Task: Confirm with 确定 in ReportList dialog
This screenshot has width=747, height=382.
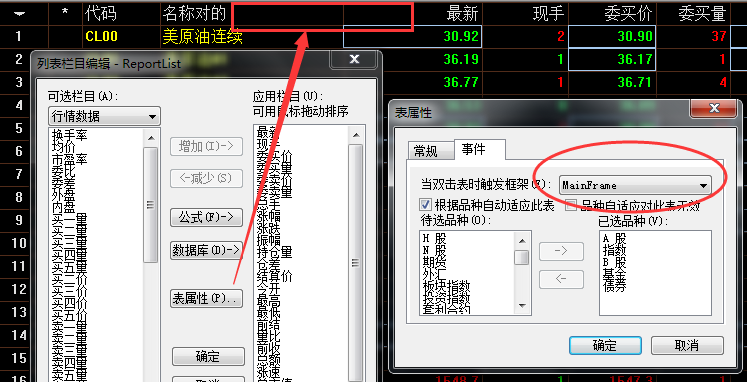Action: point(208,357)
